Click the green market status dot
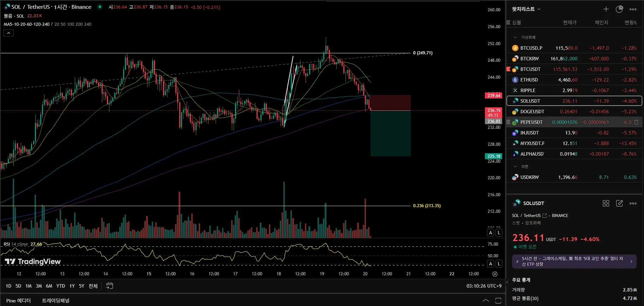The height and width of the screenshot is (306, 644). (100, 7)
